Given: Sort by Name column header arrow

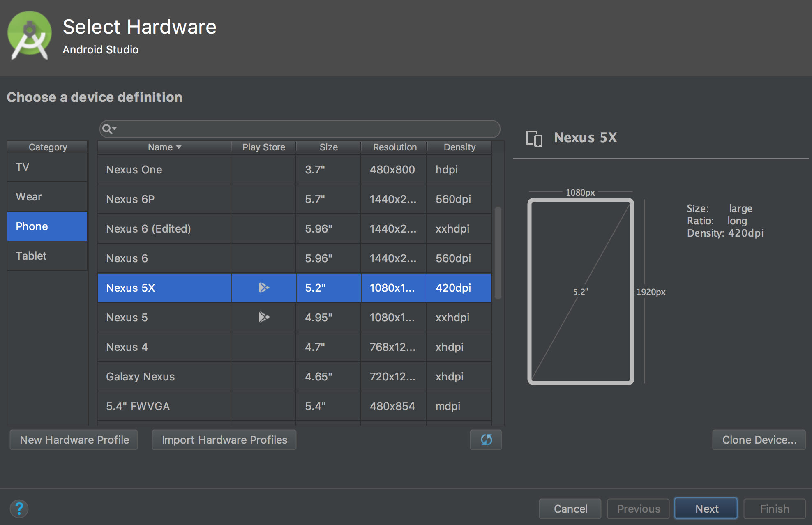Looking at the screenshot, I should 178,147.
